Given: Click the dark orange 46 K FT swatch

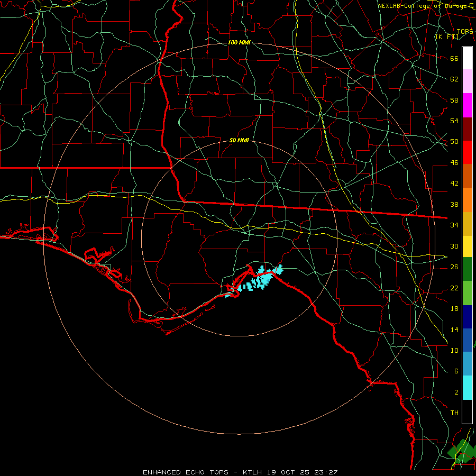Looking at the screenshot, I should pos(467,176).
